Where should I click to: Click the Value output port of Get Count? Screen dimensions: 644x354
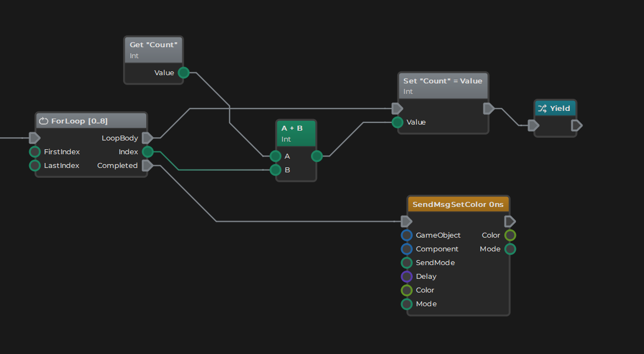coord(184,72)
